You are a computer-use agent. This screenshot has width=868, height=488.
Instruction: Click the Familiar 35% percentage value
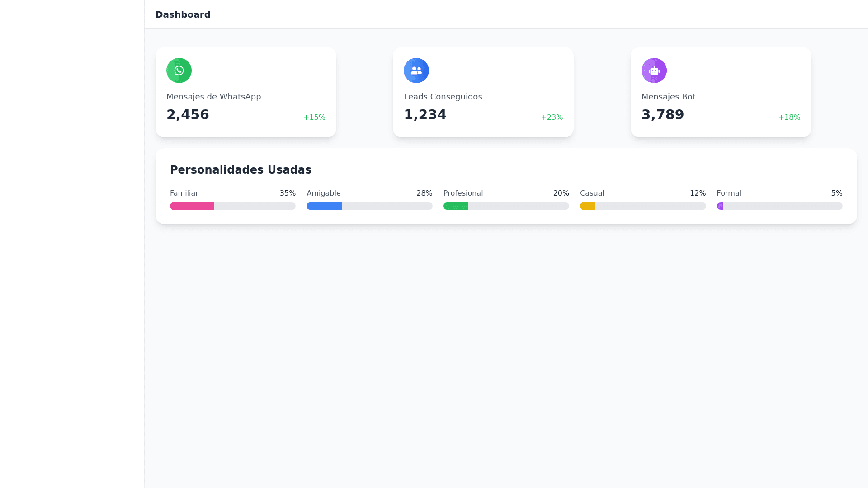pos(288,193)
